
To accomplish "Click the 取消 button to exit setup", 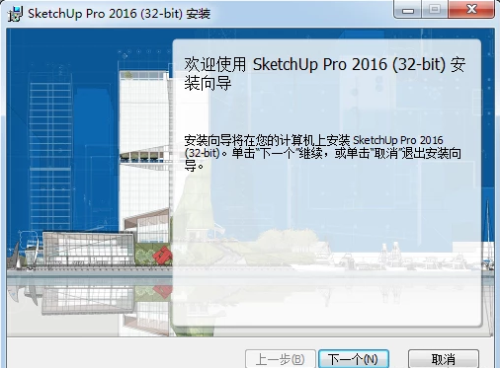I will pyautogui.click(x=443, y=359).
